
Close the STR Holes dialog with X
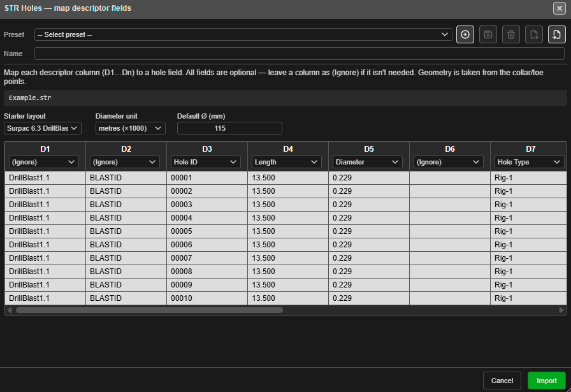point(560,8)
